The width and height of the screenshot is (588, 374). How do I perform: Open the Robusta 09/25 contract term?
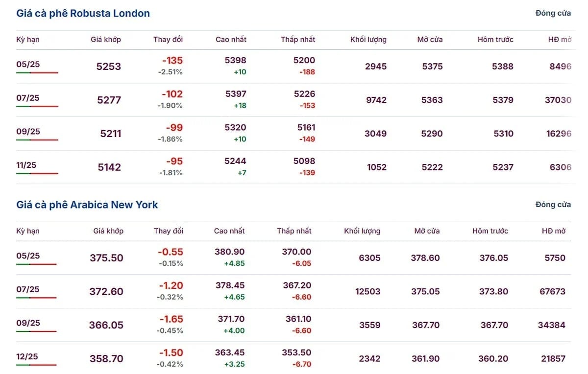pos(28,132)
